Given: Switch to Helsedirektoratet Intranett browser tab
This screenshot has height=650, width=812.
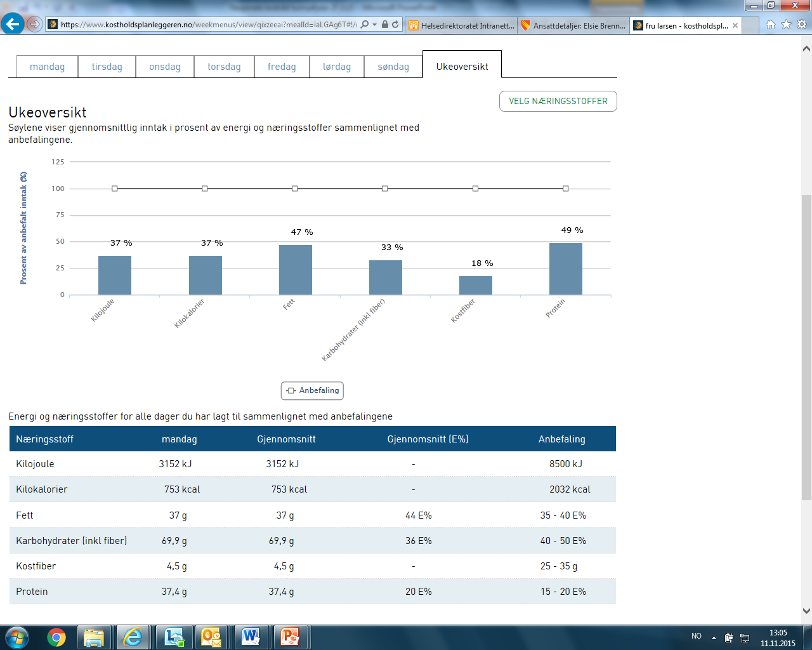Looking at the screenshot, I should [x=461, y=25].
